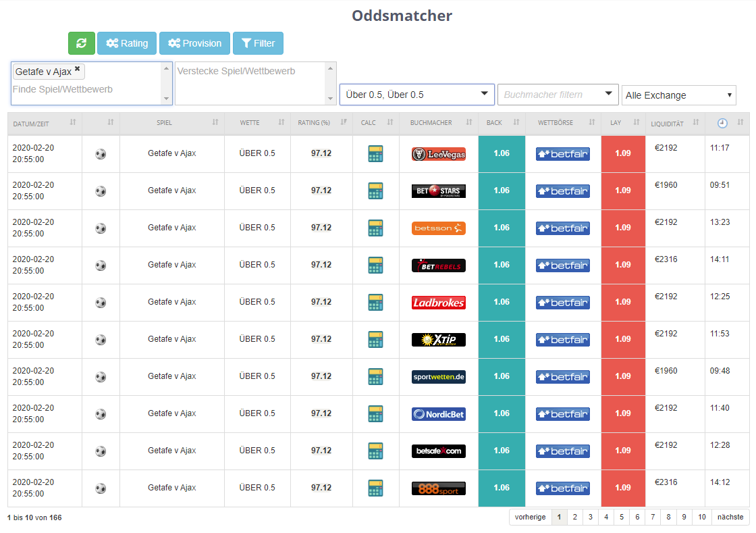Open the Alle Exchange dropdown
The width and height of the screenshot is (756, 533).
click(679, 95)
